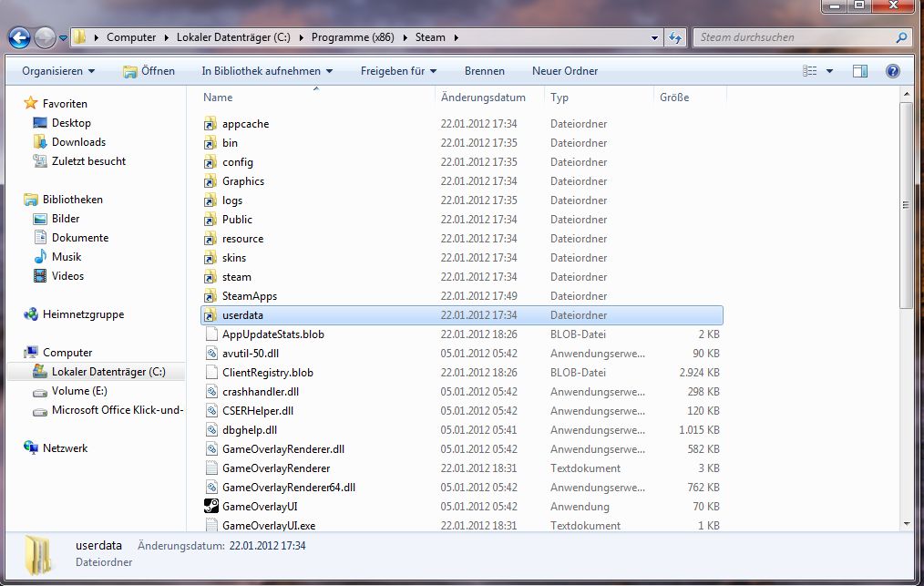The height and width of the screenshot is (586, 924).
Task: Select ClientRegistry.blob file icon
Action: click(x=211, y=373)
